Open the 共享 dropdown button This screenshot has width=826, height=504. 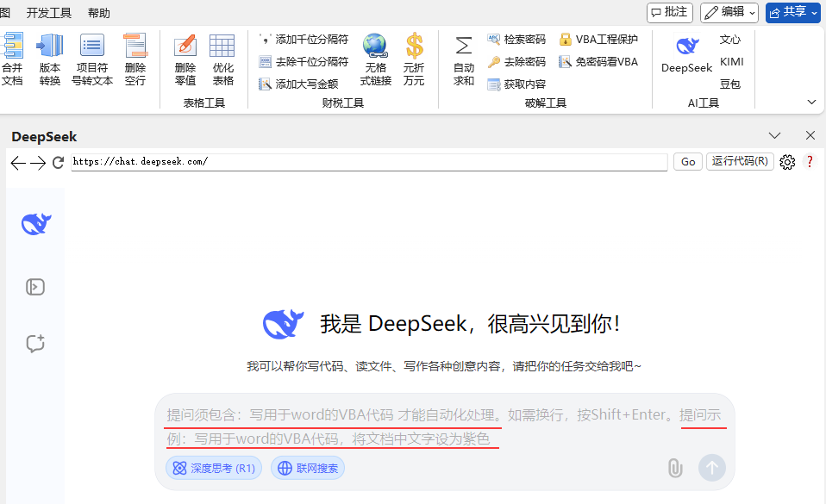pos(792,12)
